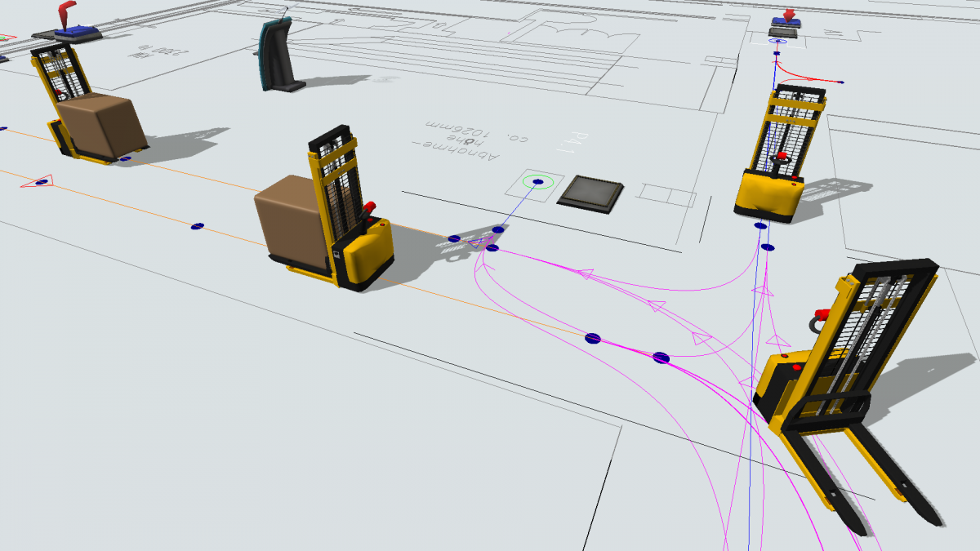
Task: Select the red triangle marker on the orange path
Action: [37, 181]
